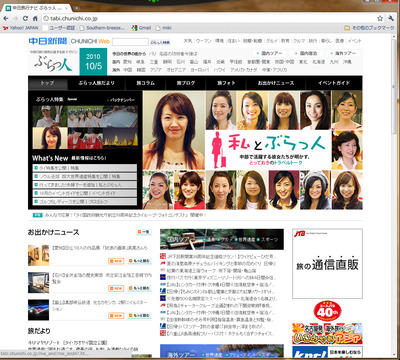Switch to the お出かけニュース nav tab

[276, 83]
